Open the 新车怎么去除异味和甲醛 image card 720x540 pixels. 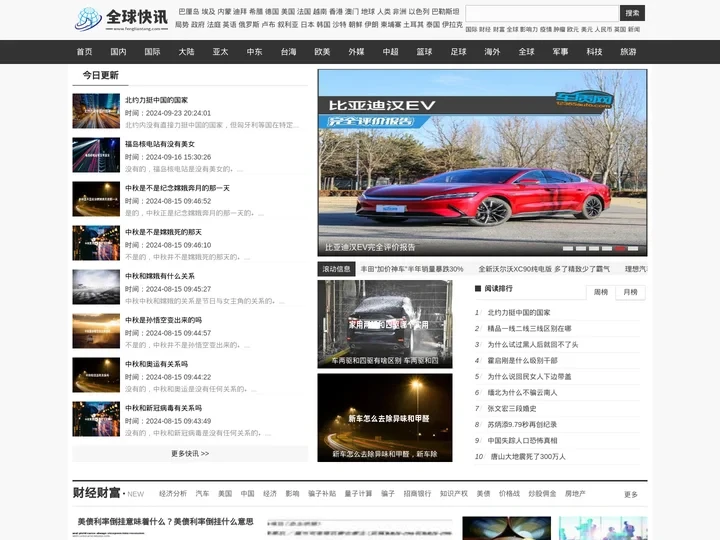[385, 418]
